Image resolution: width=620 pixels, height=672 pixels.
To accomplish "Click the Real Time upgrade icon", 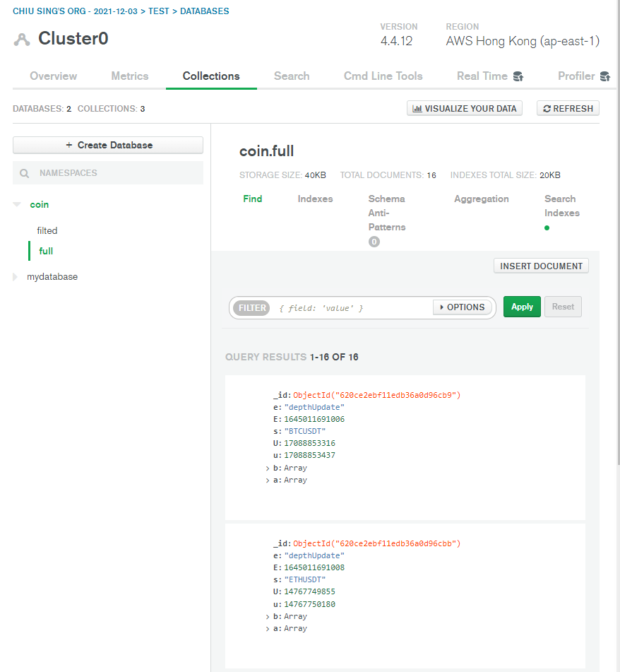I will point(518,76).
